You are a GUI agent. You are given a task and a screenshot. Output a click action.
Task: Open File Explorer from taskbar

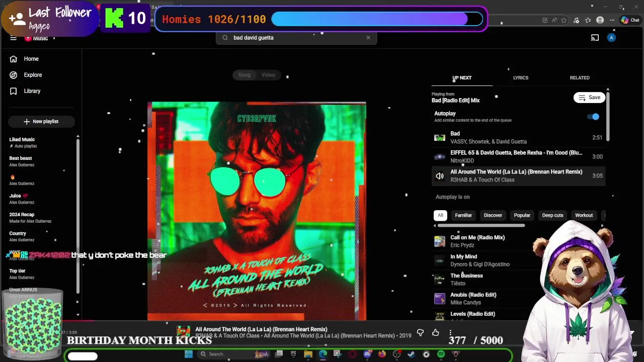coord(308,354)
